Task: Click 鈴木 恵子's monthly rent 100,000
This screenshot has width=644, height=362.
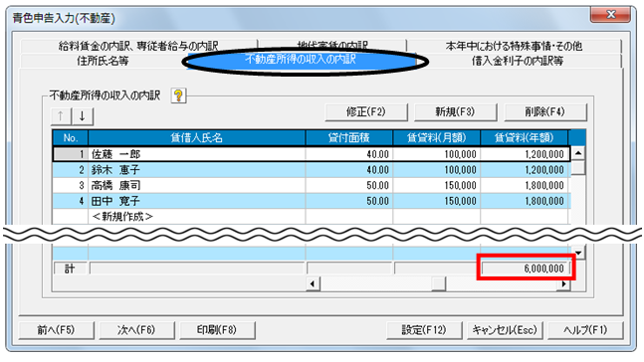Action: point(437,169)
